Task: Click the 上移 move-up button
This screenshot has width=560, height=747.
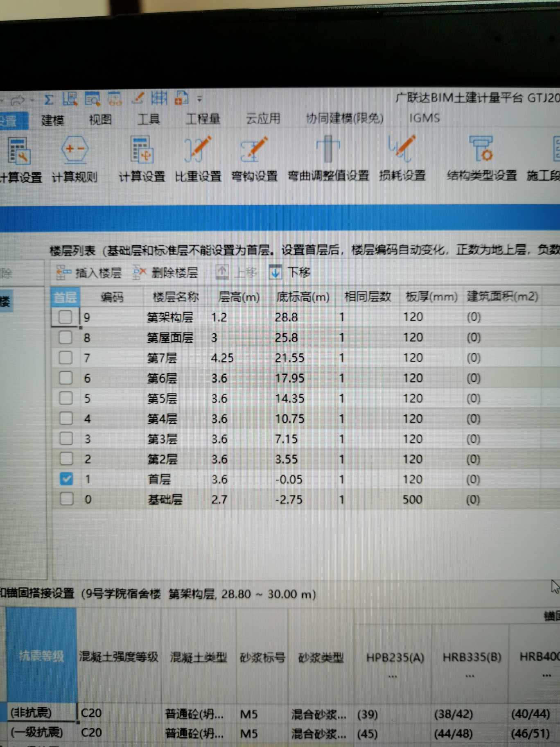Action: click(236, 272)
